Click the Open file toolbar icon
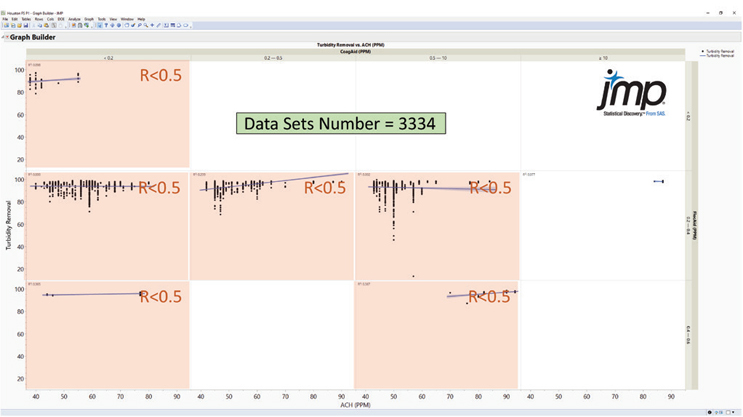 click(x=19, y=25)
